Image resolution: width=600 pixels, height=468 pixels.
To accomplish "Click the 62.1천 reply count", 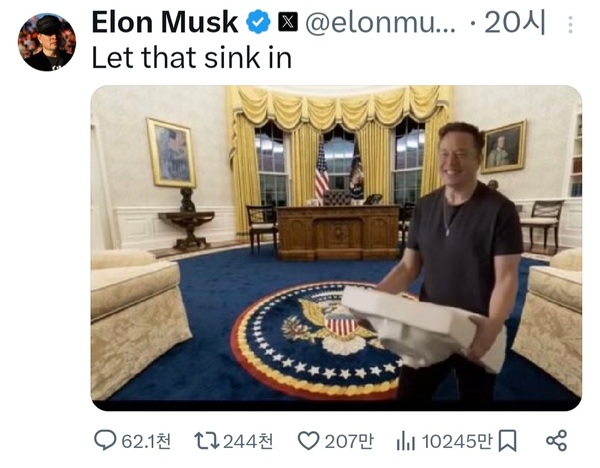I will 146,441.
